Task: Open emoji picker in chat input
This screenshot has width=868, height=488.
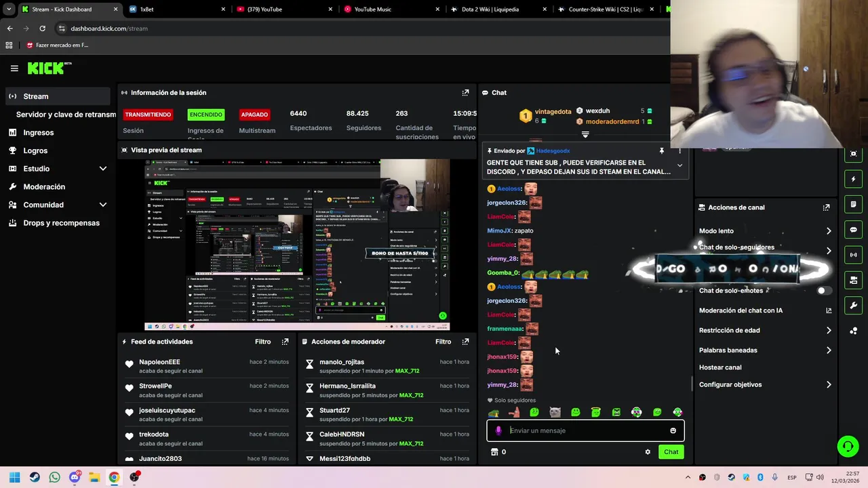Action: click(x=673, y=430)
